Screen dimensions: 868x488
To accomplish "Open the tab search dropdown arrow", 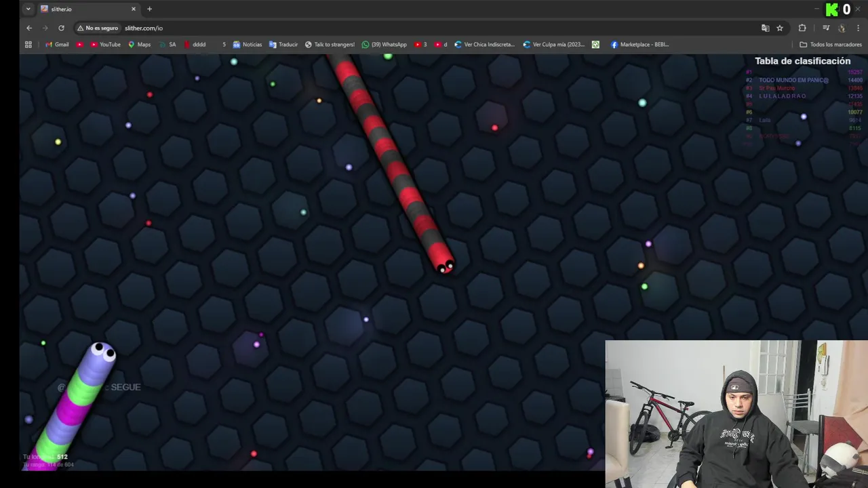I will point(28,9).
